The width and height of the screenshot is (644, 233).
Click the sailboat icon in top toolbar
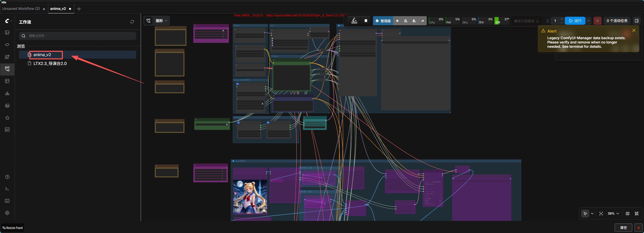(354, 21)
